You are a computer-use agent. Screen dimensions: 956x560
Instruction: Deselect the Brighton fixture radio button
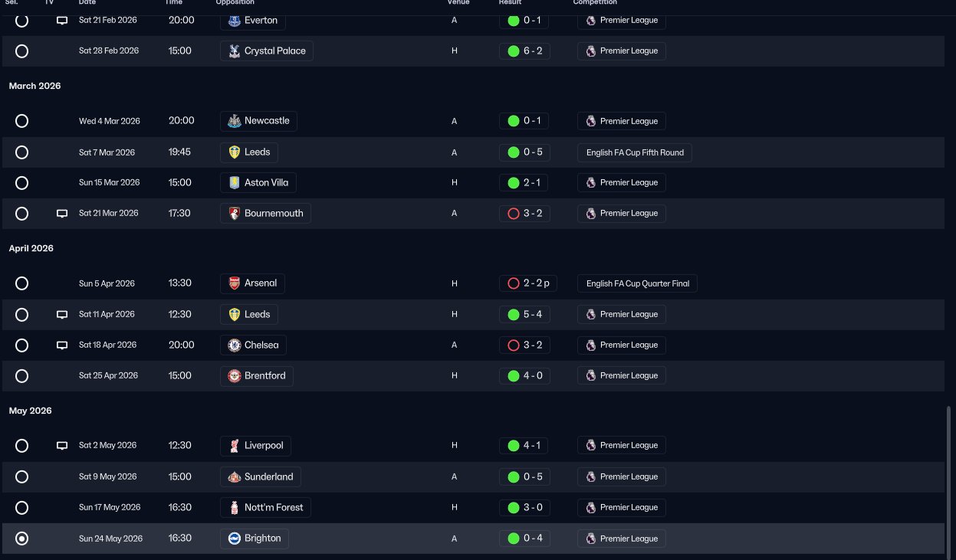pyautogui.click(x=21, y=539)
